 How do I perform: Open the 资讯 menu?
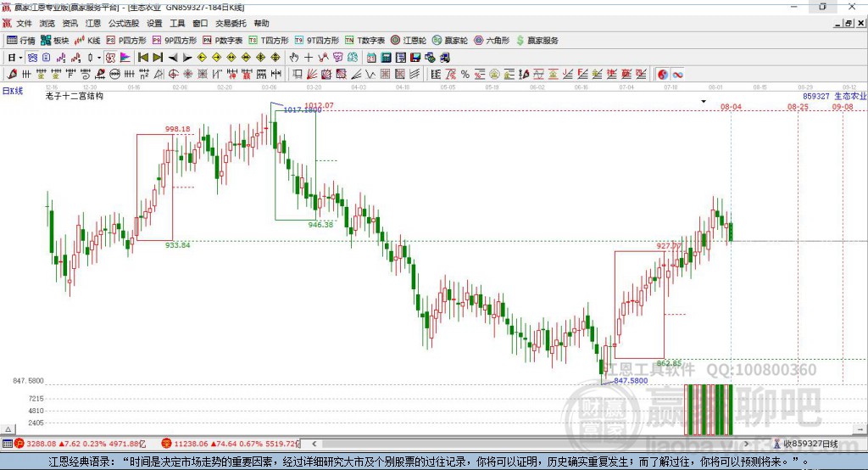click(70, 23)
